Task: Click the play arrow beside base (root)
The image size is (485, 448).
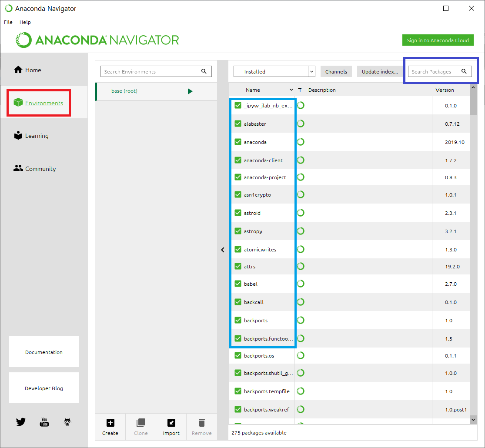Action: coord(190,91)
